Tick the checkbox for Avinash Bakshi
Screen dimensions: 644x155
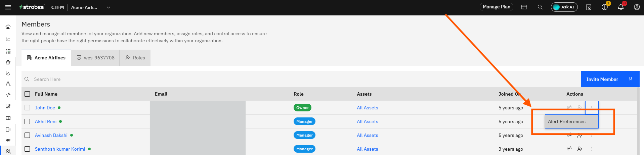pyautogui.click(x=27, y=135)
